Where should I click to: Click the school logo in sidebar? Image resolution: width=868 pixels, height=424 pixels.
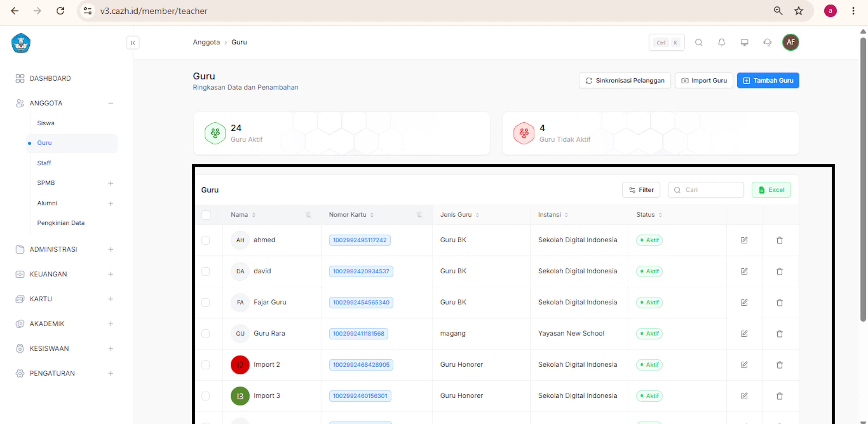pyautogui.click(x=21, y=43)
